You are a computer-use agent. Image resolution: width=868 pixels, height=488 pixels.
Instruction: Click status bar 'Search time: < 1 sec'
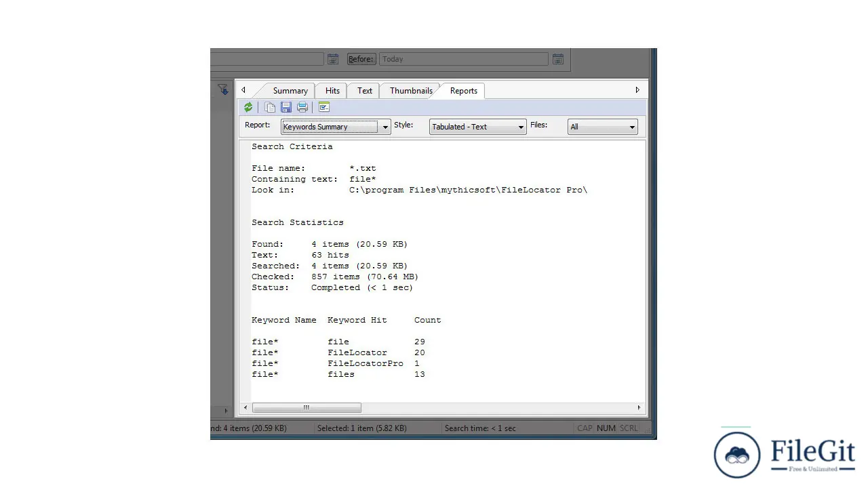point(480,428)
